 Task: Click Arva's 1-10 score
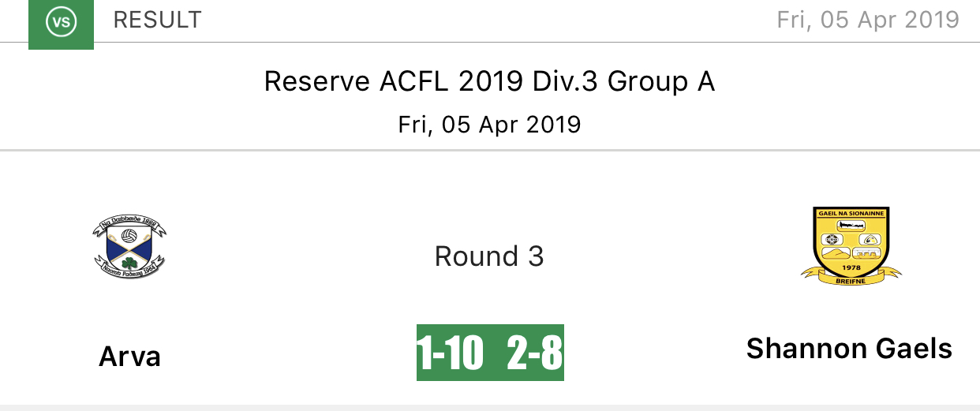(451, 353)
